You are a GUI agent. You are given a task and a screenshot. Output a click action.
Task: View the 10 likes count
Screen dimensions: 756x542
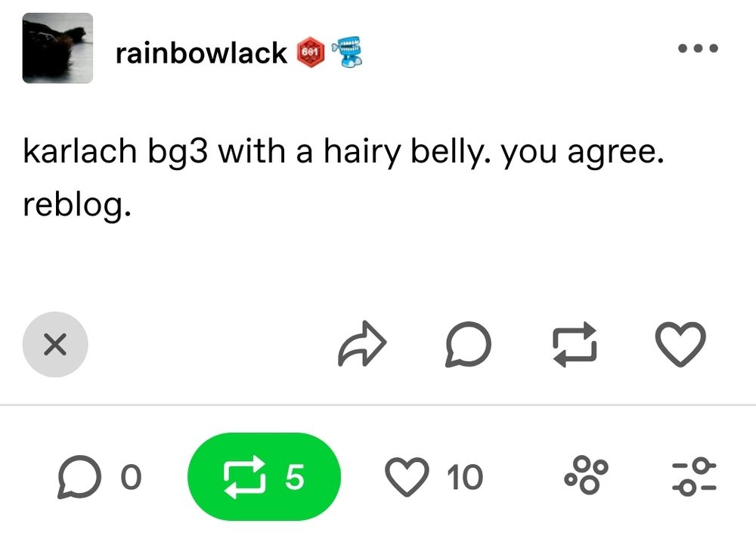(x=465, y=476)
